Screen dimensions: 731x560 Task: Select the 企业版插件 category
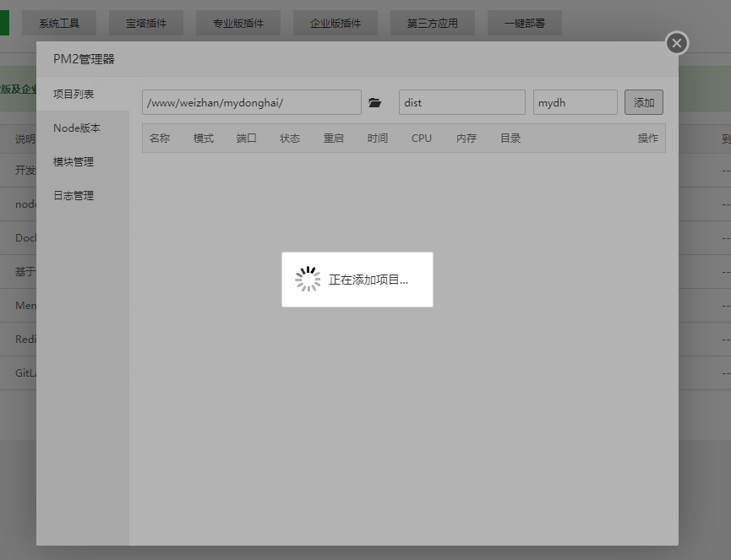coord(335,23)
